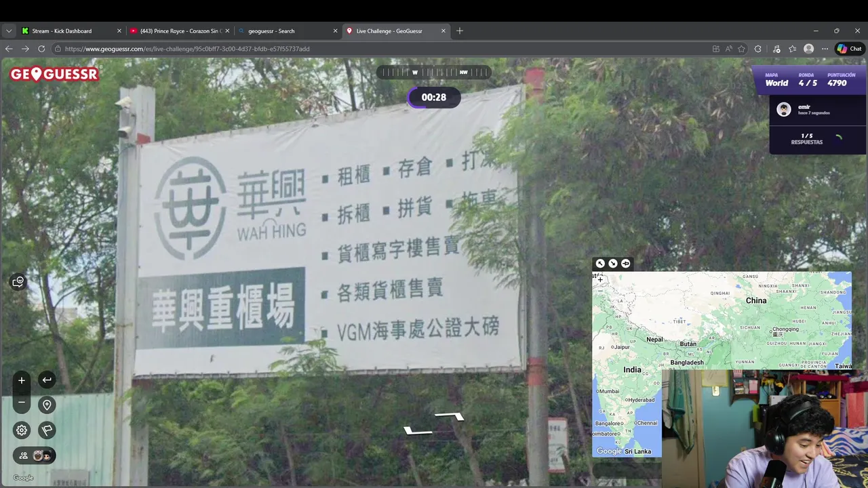Switch to Prince Royce YouTube tab
This screenshot has width=868, height=488.
point(180,30)
